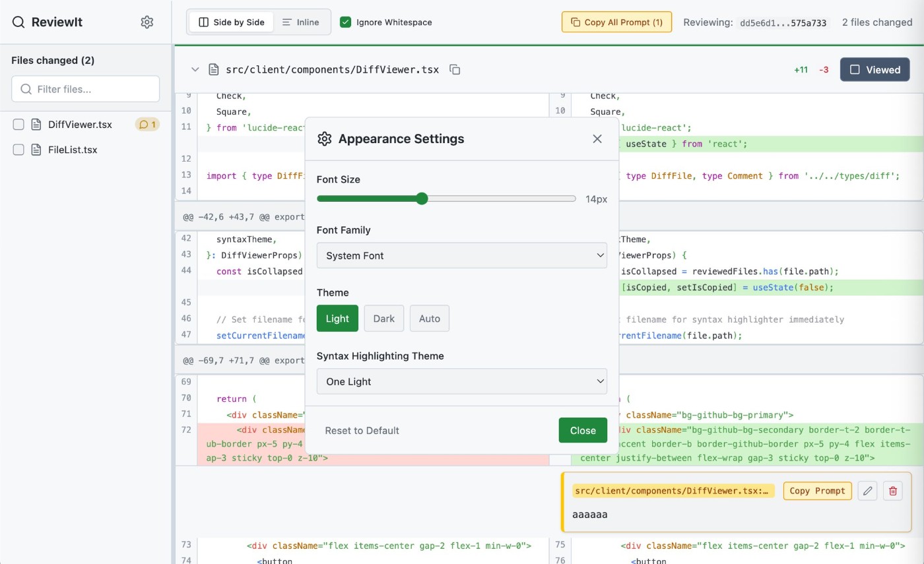924x564 pixels.
Task: Collapse the DiffViewer.tsx file chevron
Action: pos(195,69)
